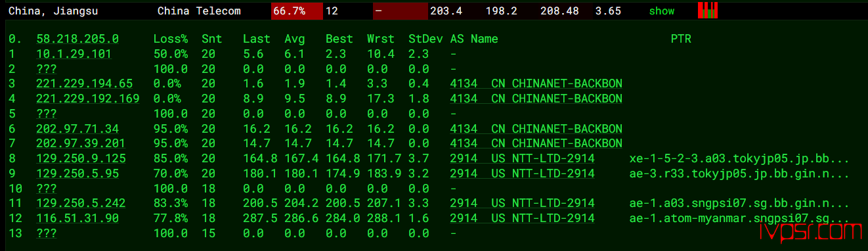This screenshot has width=868, height=251.
Task: Click the 'Avg' column header
Action: (x=294, y=39)
